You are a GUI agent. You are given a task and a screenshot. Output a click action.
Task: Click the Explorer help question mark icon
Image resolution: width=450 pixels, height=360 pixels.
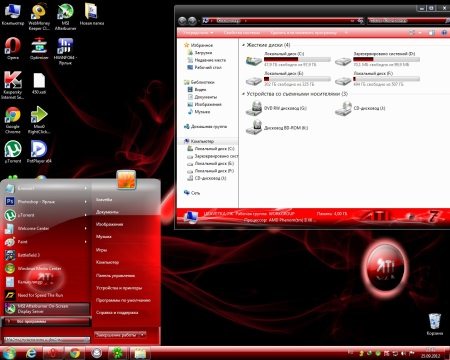pos(444,33)
